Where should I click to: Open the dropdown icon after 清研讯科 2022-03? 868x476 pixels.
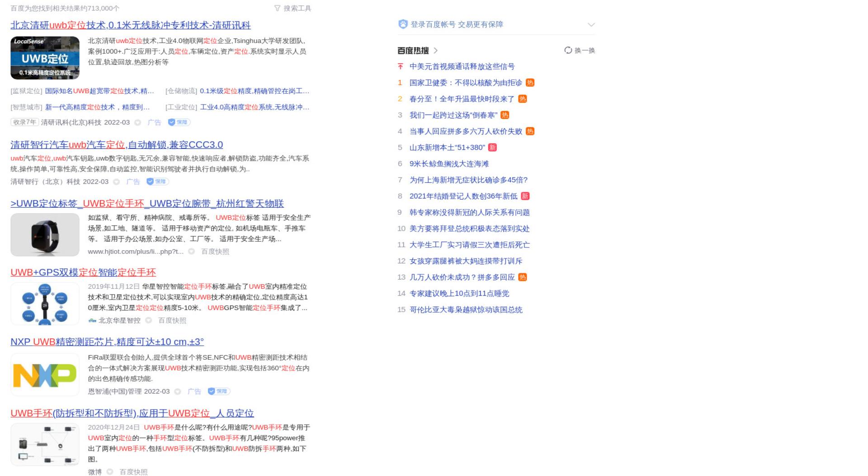pyautogui.click(x=138, y=123)
